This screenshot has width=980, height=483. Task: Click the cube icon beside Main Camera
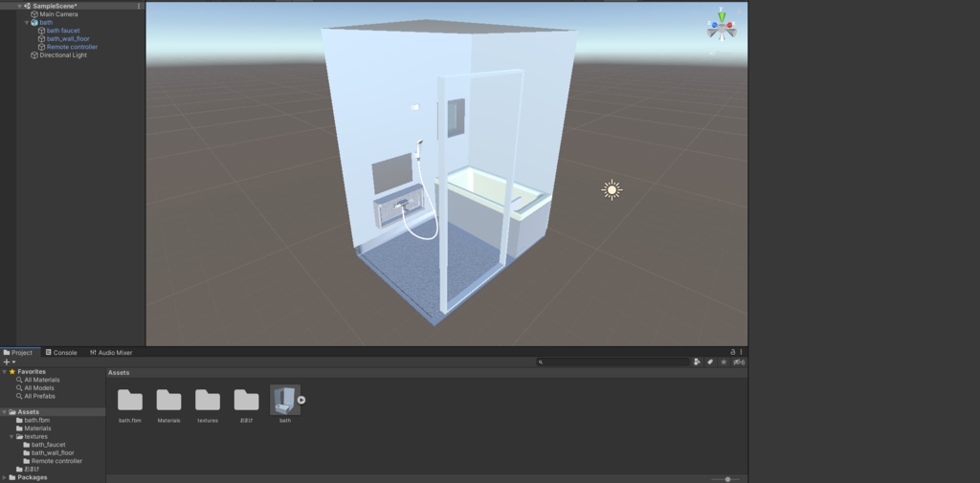(x=34, y=13)
